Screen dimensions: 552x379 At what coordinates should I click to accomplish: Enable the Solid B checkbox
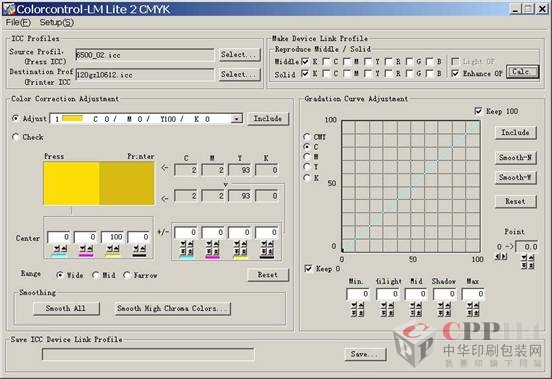(430, 74)
